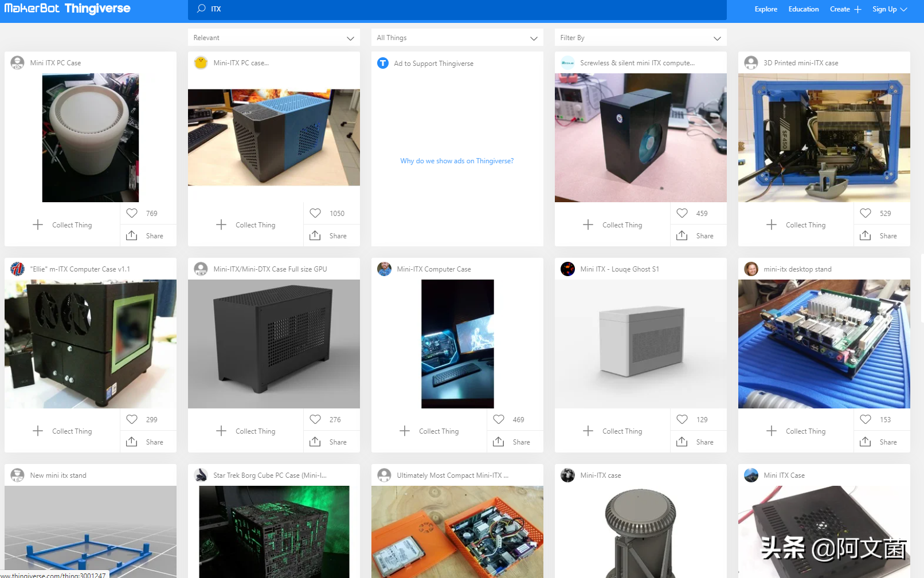Collect the Mini ITX Louqe Ghost S1
924x578 pixels.
coord(613,431)
